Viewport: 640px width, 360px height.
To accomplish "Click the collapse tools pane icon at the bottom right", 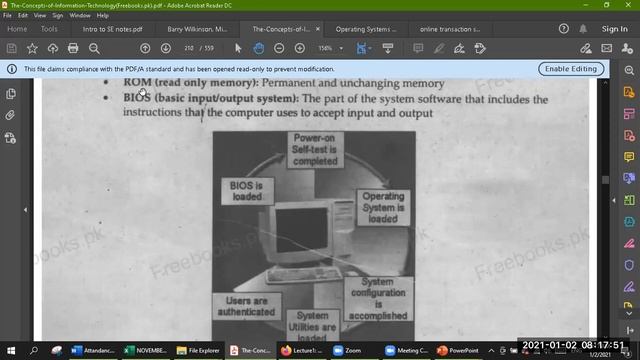I will [x=629, y=330].
